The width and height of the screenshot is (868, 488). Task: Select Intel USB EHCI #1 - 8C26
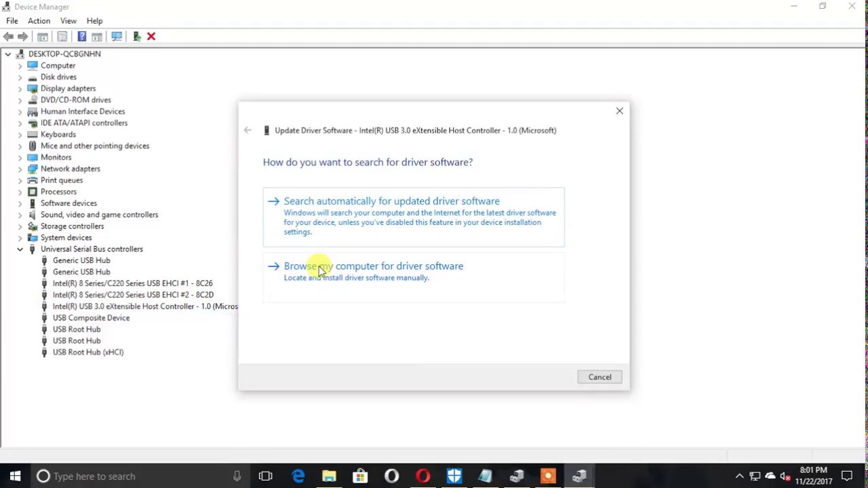click(132, 283)
